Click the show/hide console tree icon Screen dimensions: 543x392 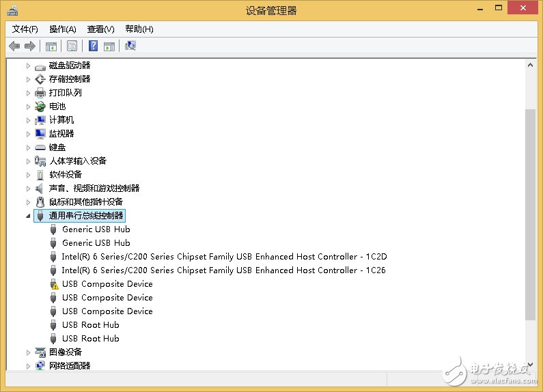(51, 46)
